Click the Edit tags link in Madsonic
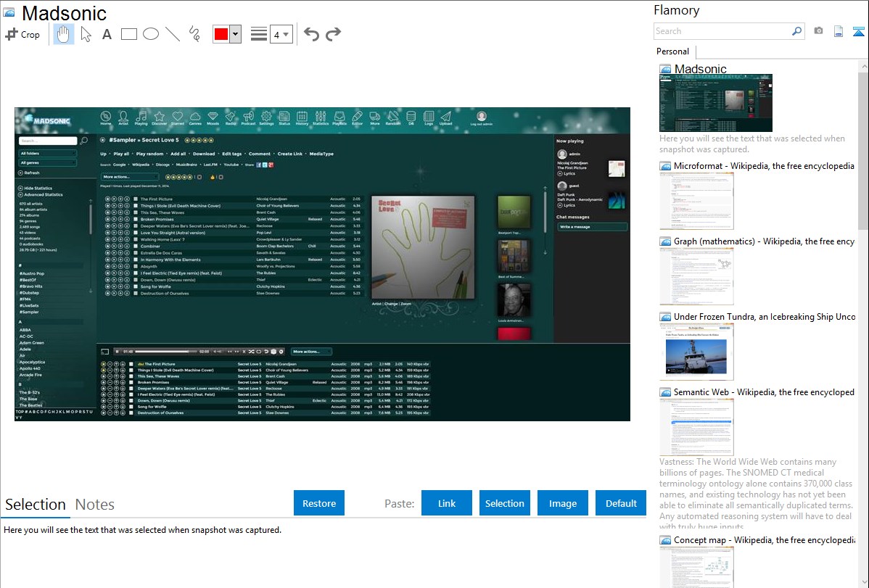This screenshot has width=869, height=588. point(231,154)
